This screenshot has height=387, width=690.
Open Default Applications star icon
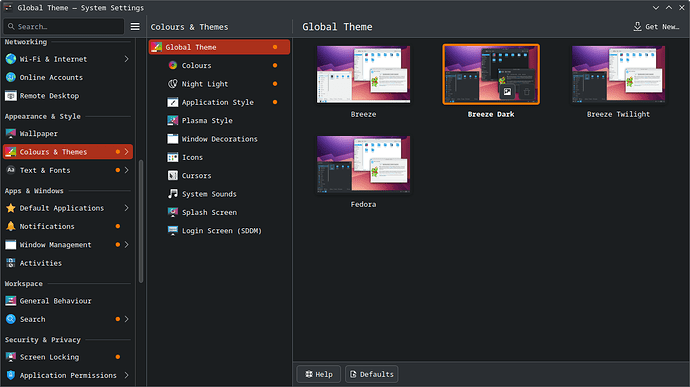click(11, 208)
